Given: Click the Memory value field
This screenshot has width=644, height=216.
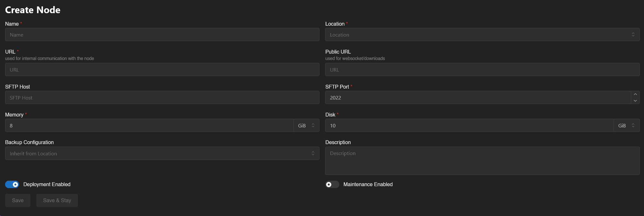Looking at the screenshot, I should [149, 125].
